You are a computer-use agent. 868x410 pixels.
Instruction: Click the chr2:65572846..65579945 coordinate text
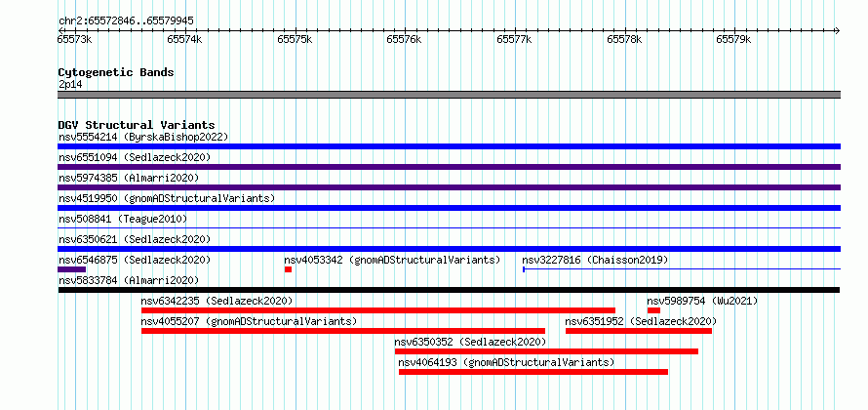(126, 21)
